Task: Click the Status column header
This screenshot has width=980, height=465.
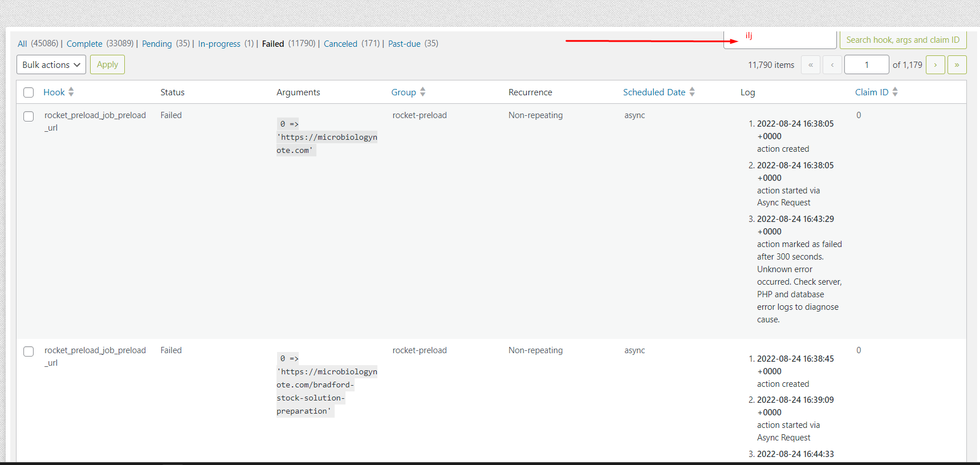Action: pos(172,92)
